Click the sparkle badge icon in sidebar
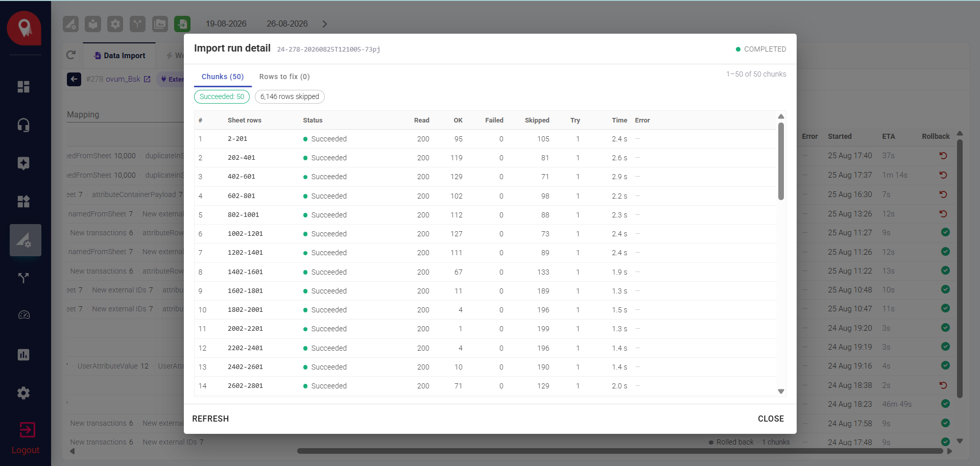This screenshot has width=980, height=466. click(23, 163)
